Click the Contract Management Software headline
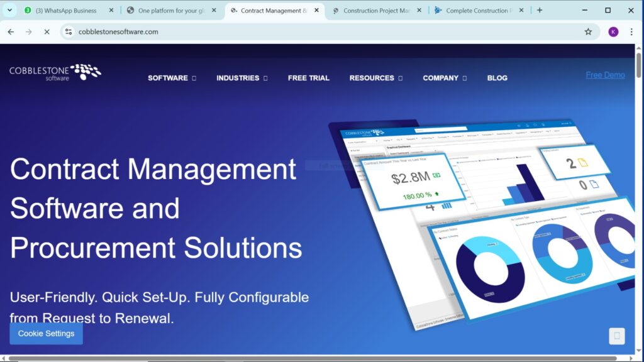Viewport: 644px width, 362px height. (x=156, y=208)
